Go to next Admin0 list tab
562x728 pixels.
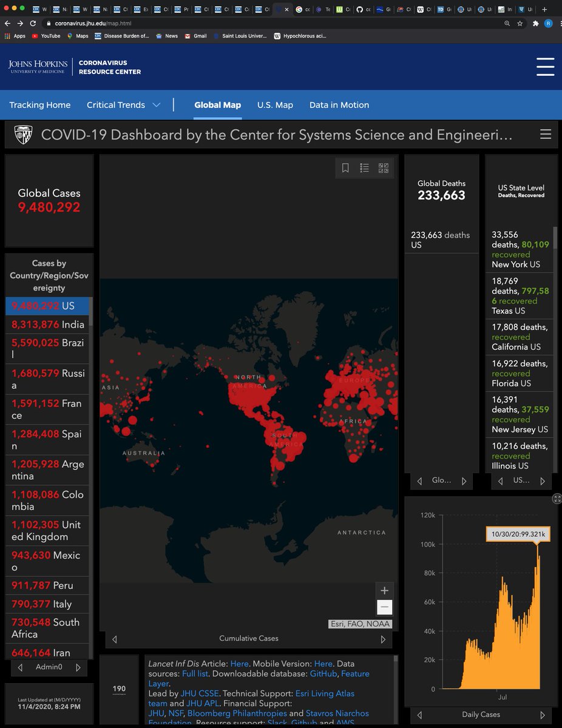(78, 667)
